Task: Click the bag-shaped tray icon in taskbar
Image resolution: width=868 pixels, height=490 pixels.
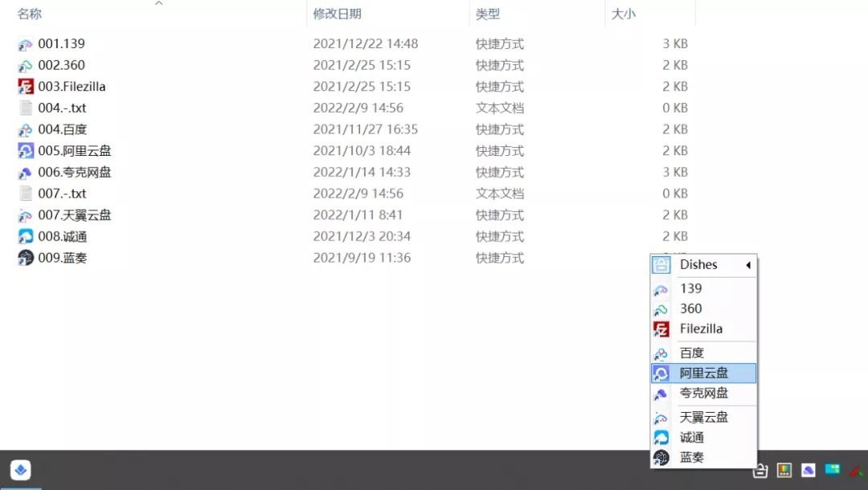Action: (x=760, y=471)
